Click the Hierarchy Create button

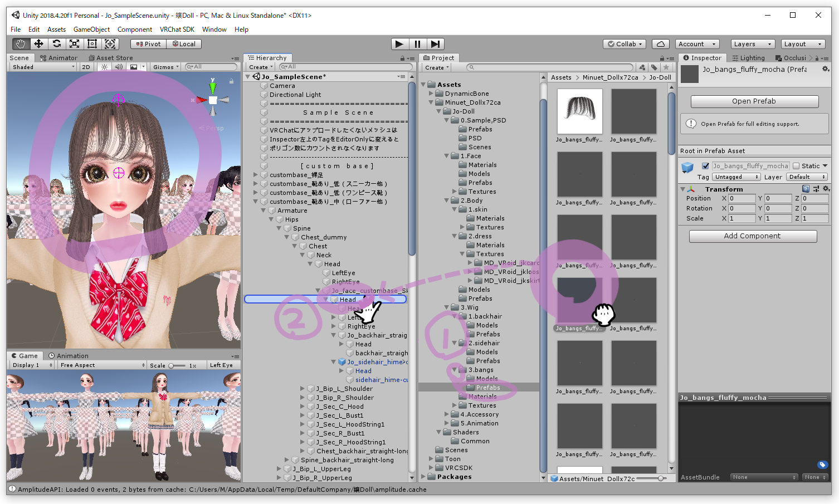[261, 67]
